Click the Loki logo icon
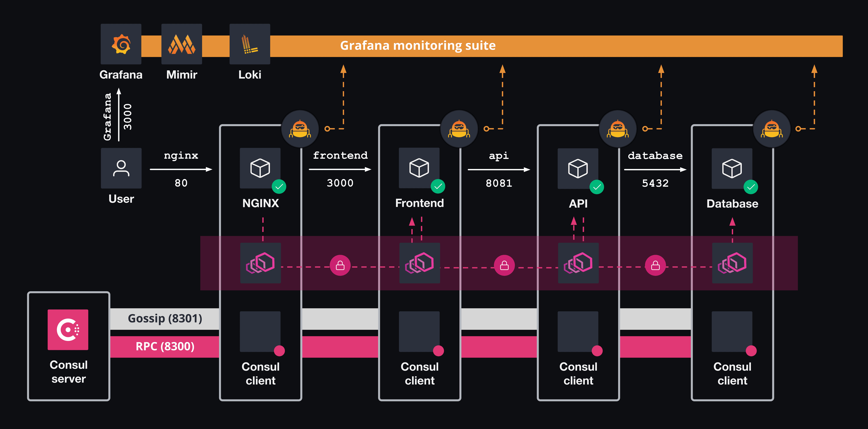Screen dimensions: 868x429 coord(250,44)
